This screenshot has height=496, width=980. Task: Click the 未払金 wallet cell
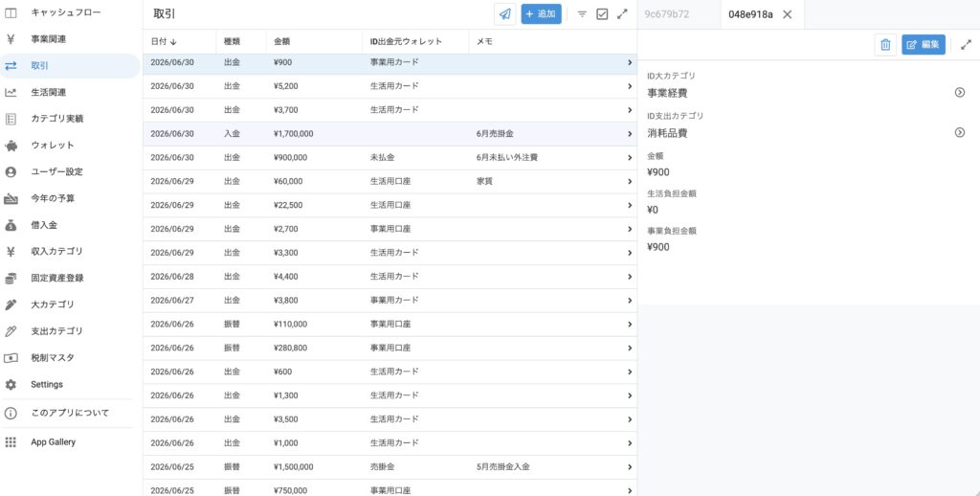(382, 158)
